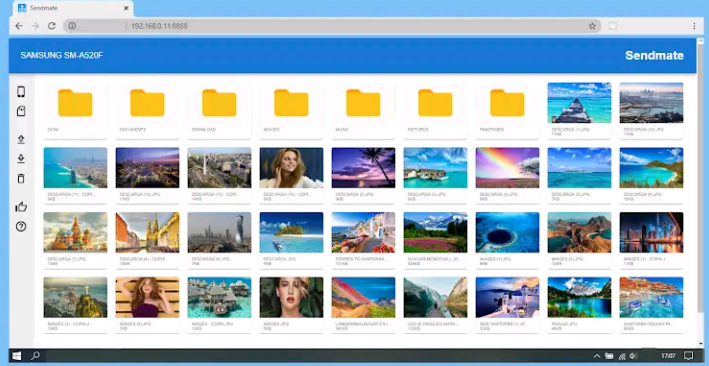709x366 pixels.
Task: Click the trash delete icon
Action: 21,178
